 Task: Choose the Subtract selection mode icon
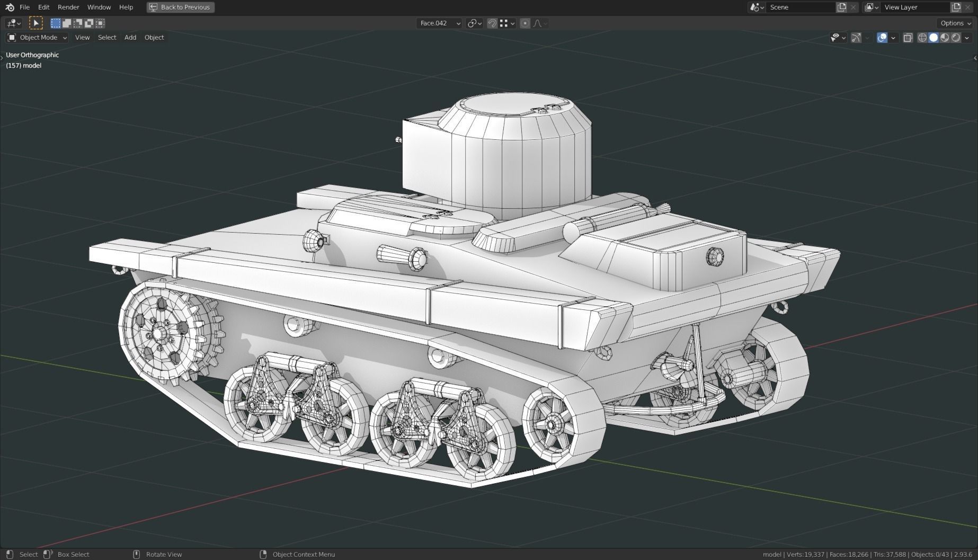point(78,23)
